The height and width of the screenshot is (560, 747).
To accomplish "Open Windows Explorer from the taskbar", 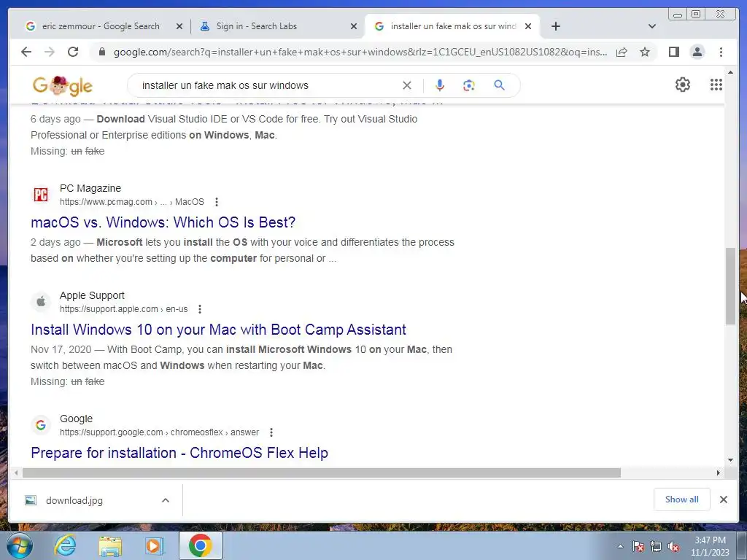I will tap(110, 546).
